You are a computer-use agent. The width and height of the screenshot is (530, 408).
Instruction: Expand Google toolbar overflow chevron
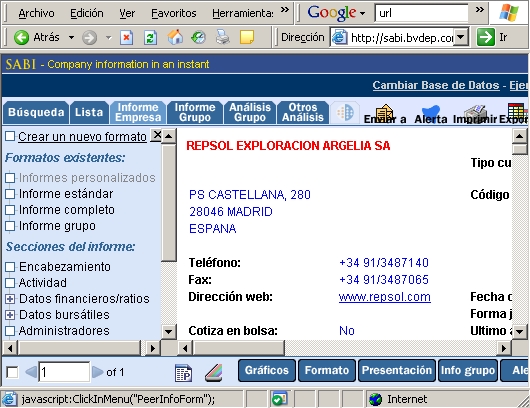480,9
